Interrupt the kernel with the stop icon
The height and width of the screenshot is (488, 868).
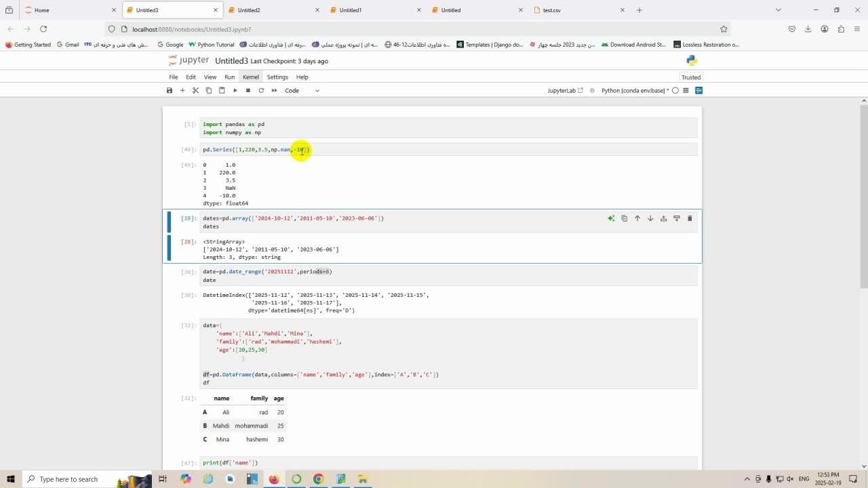click(x=248, y=90)
